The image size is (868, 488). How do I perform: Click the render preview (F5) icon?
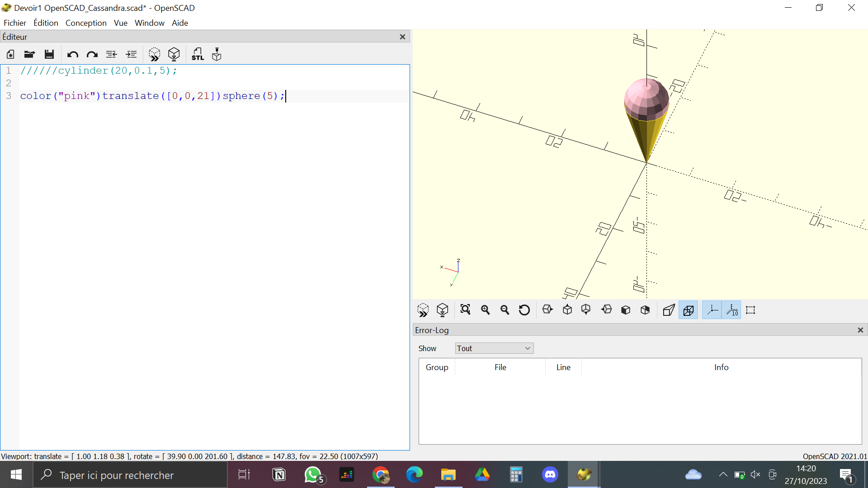coord(155,54)
